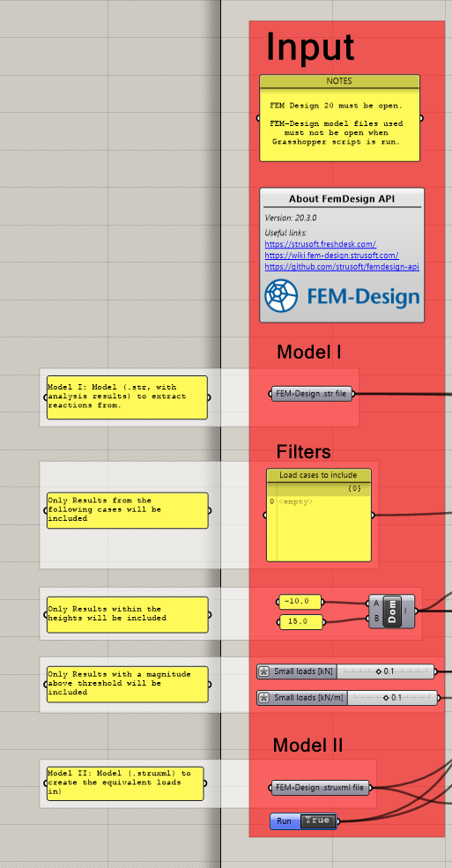Screen dimensions: 452x868
Task: Click the Small loads [kN/m] slider icon
Action: 264,698
